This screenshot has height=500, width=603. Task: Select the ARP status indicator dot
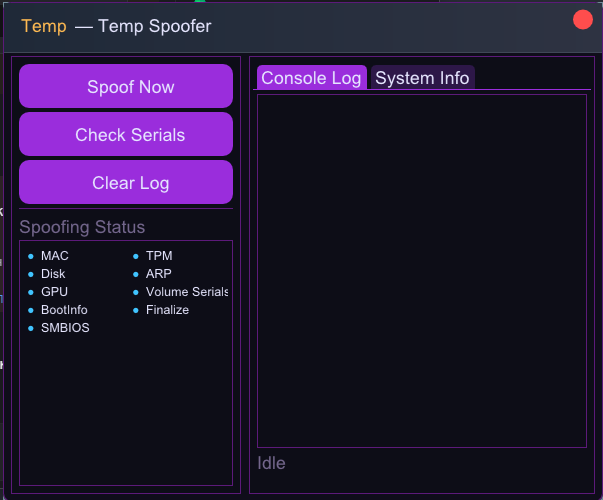pos(136,274)
